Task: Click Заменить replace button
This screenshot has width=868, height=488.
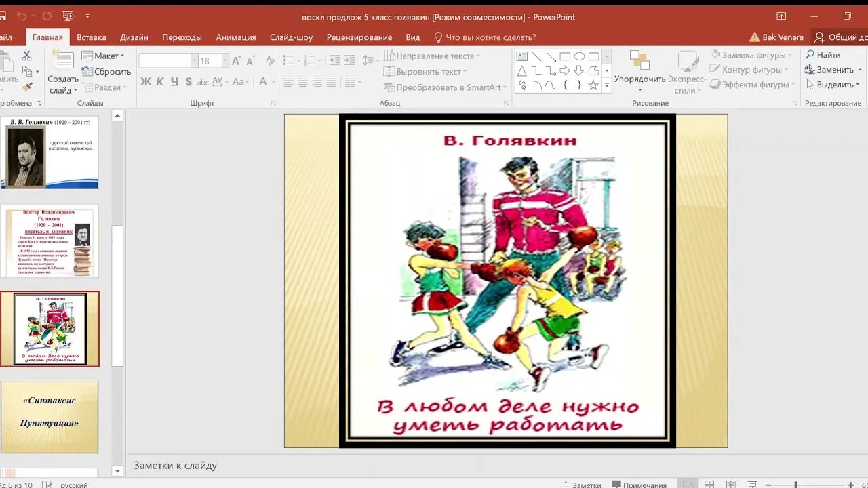Action: pyautogui.click(x=833, y=70)
